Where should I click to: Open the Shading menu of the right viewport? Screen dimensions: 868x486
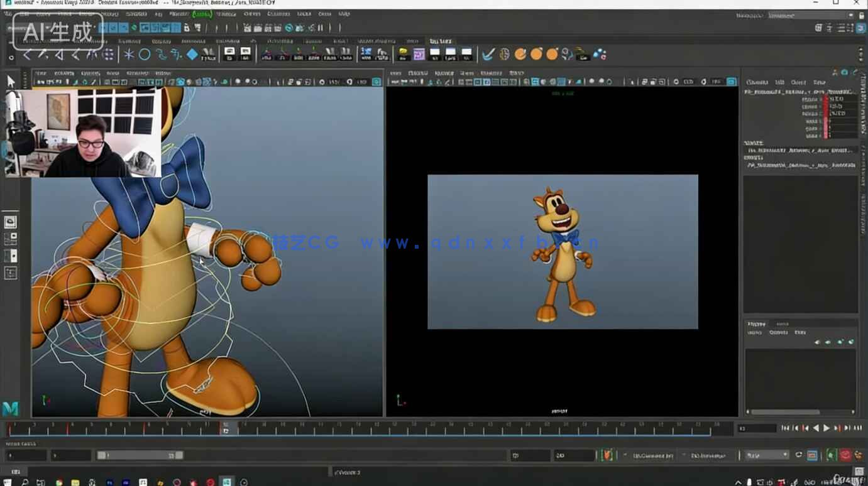(418, 73)
